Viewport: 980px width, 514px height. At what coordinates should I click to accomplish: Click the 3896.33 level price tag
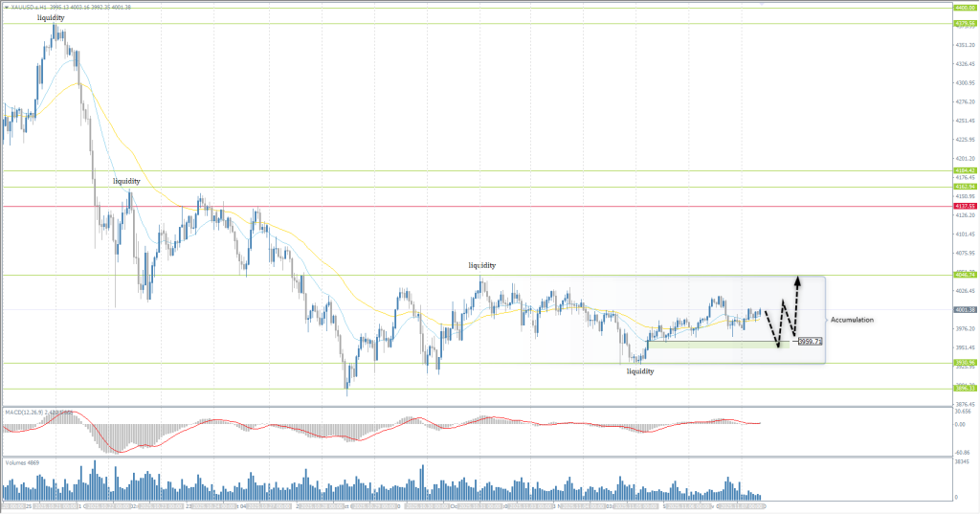click(965, 388)
